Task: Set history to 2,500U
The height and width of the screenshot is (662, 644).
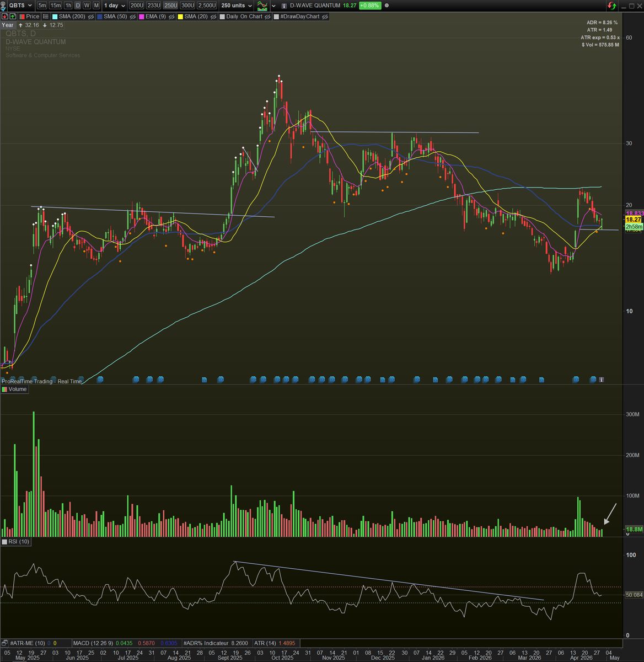Action: click(x=207, y=6)
